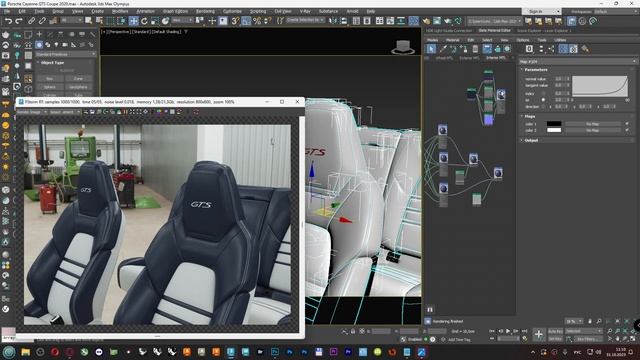Click the Windows notification bell icon
The image size is (640, 360).
pyautogui.click(x=631, y=352)
